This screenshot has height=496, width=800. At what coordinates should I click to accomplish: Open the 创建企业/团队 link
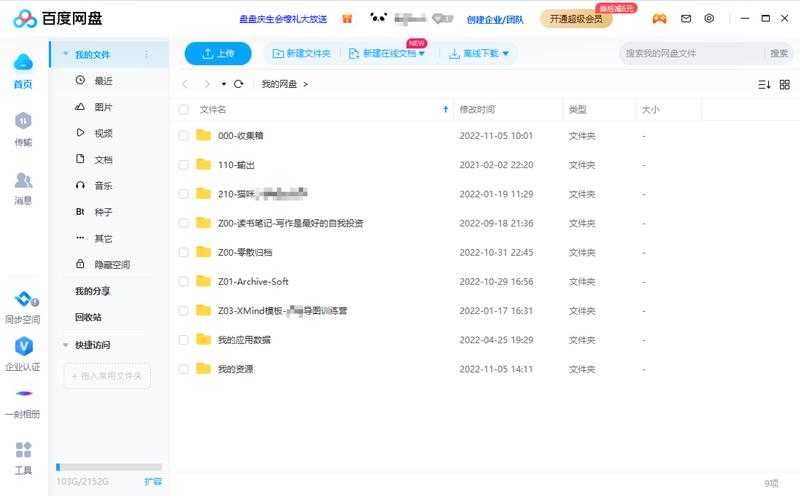click(495, 19)
